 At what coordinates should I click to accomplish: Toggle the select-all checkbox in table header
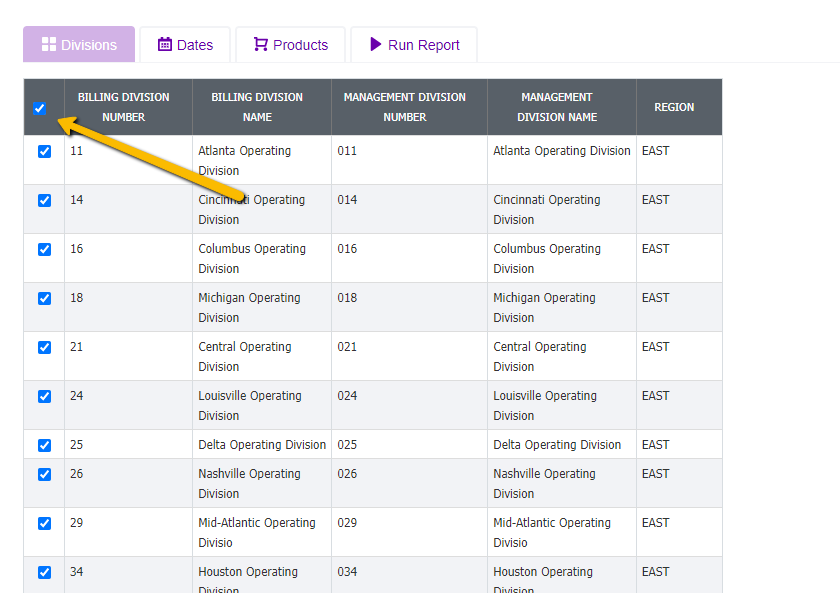pyautogui.click(x=40, y=108)
